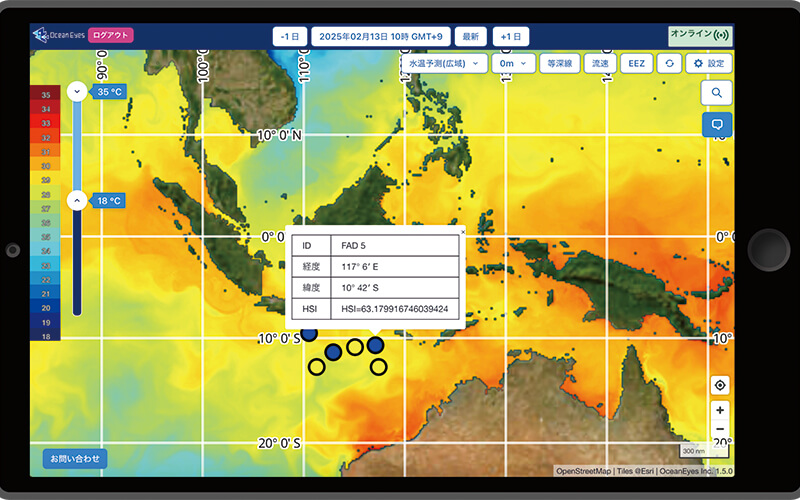Click the refresh map icon
Image resolution: width=800 pixels, height=500 pixels.
tap(669, 64)
